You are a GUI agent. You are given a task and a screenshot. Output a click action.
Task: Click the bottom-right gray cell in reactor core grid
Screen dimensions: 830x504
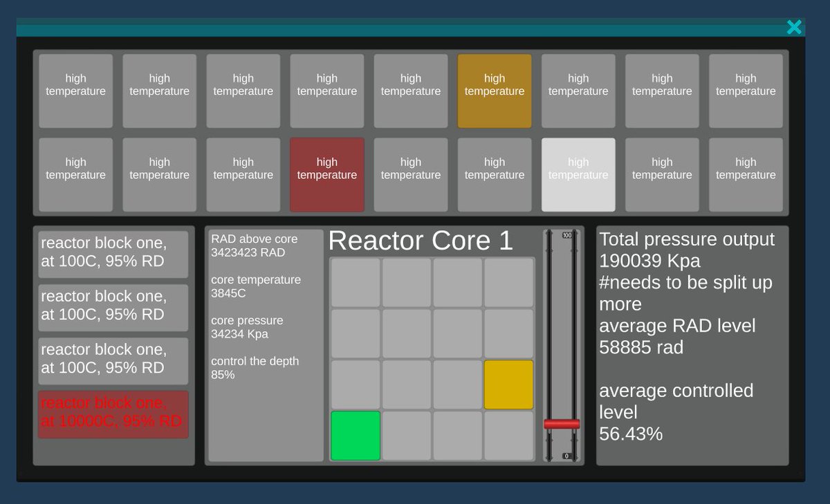click(x=509, y=436)
